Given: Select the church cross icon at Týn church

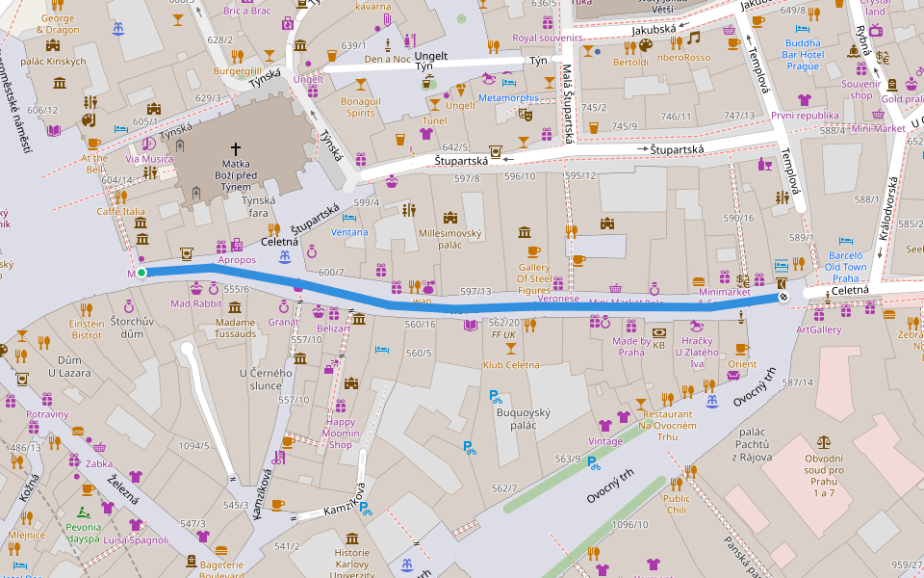Looking at the screenshot, I should (x=234, y=151).
